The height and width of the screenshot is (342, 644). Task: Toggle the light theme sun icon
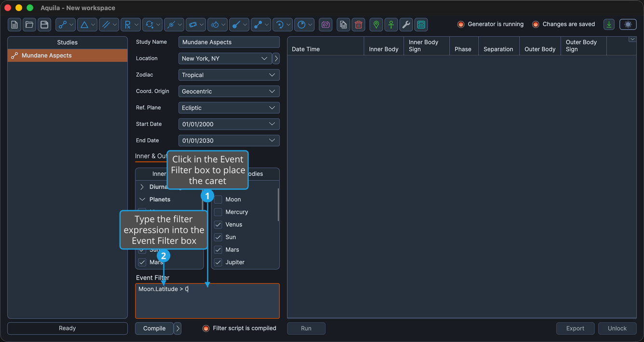[x=628, y=24]
